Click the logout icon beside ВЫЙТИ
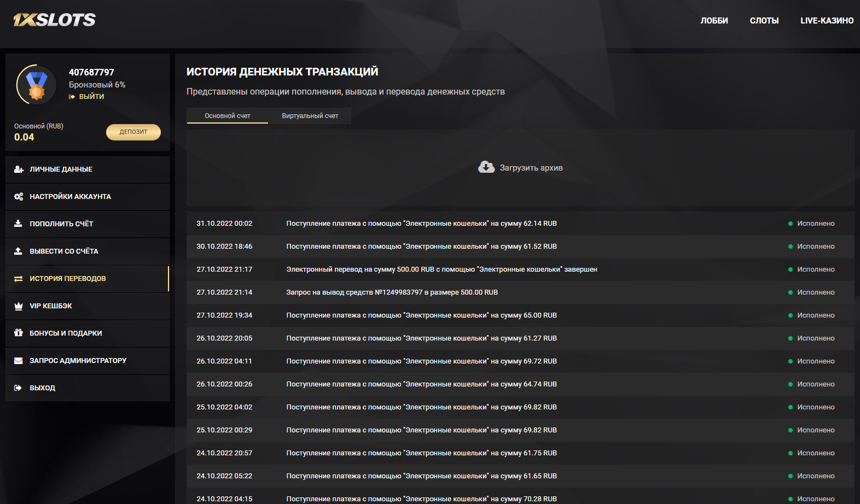Viewport: 860px width, 504px height. [72, 97]
